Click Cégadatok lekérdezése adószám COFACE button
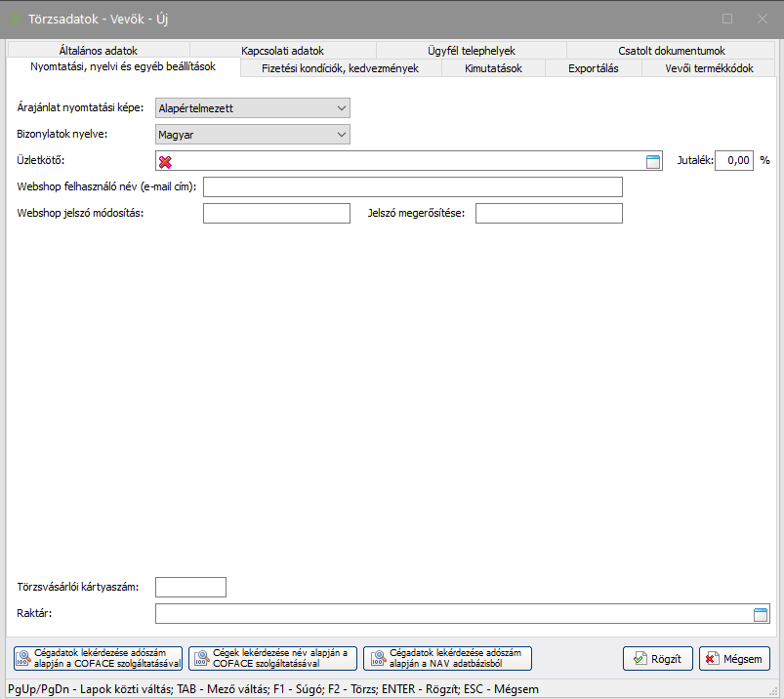 [x=99, y=658]
